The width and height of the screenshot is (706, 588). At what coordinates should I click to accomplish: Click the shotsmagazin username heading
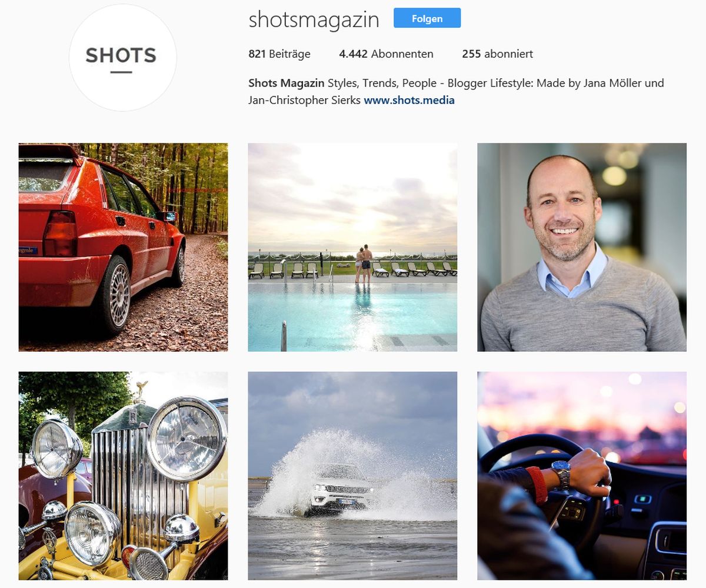pos(314,20)
